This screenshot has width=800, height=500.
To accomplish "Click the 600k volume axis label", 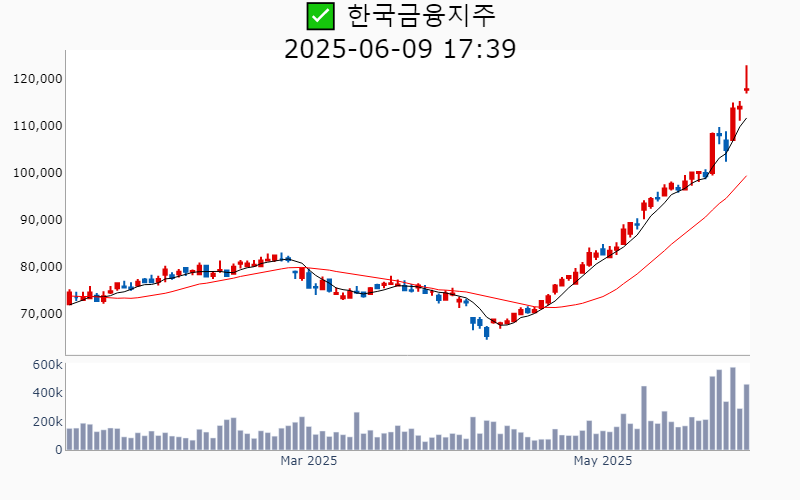I will 47,365.
